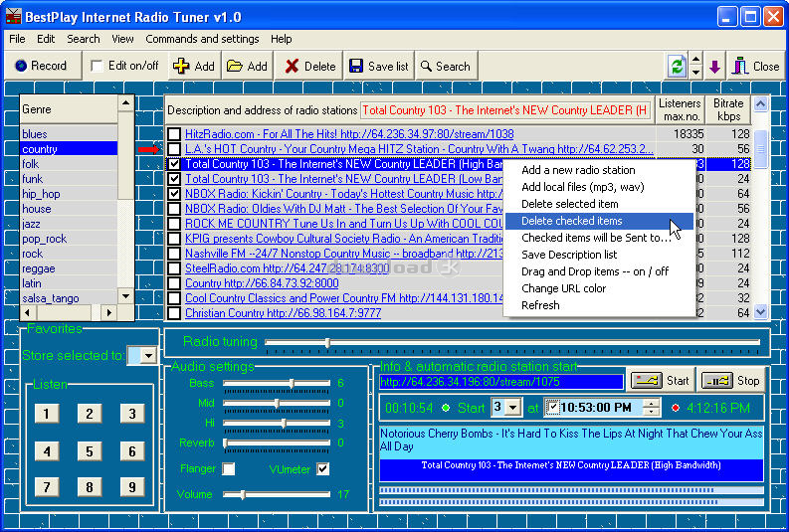Click the Bass slider handle
Viewport: 789px width, 532px height.
click(292, 384)
